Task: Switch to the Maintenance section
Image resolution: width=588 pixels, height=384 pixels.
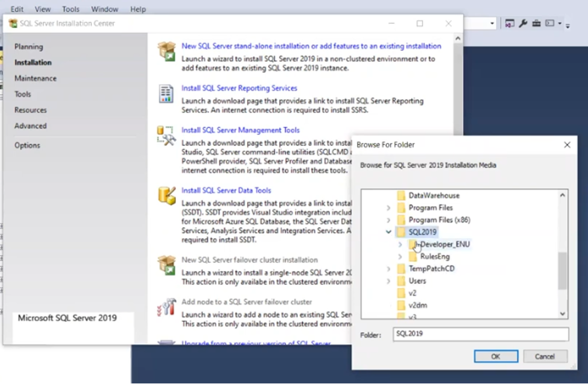Action: [36, 78]
